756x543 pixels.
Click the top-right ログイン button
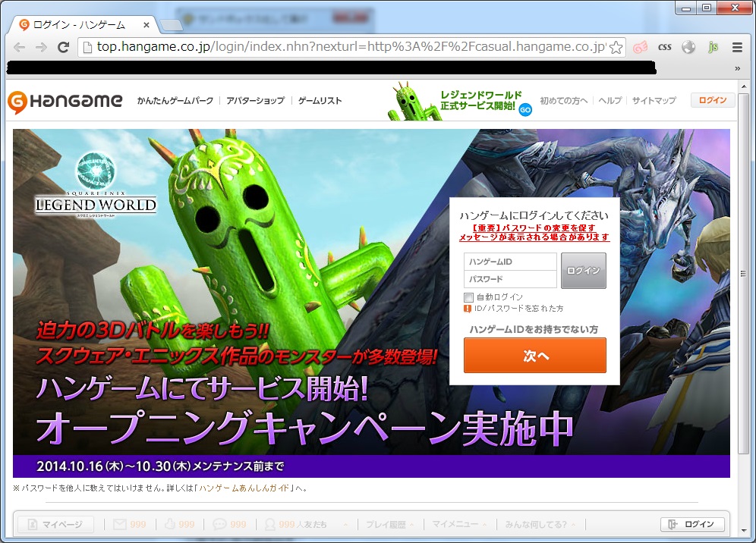point(713,100)
